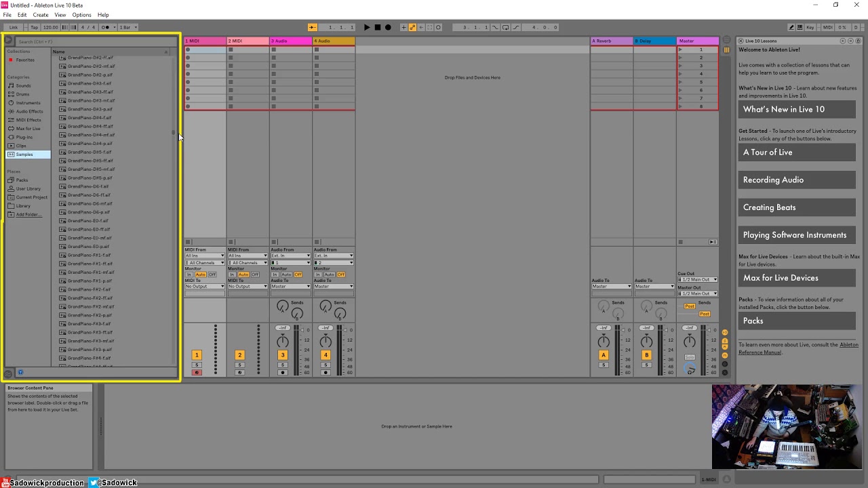Open Recording Audio lesson
Image resolution: width=868 pixels, height=488 pixels.
click(x=797, y=180)
